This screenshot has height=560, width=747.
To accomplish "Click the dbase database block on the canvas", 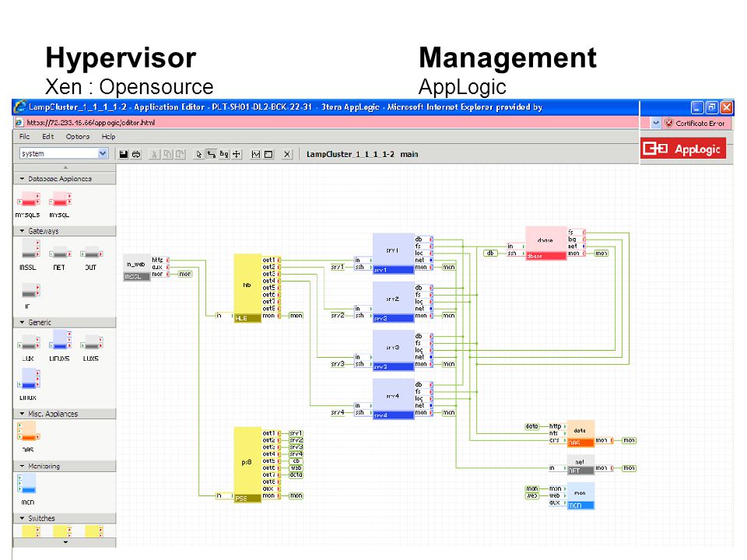I will click(x=546, y=243).
